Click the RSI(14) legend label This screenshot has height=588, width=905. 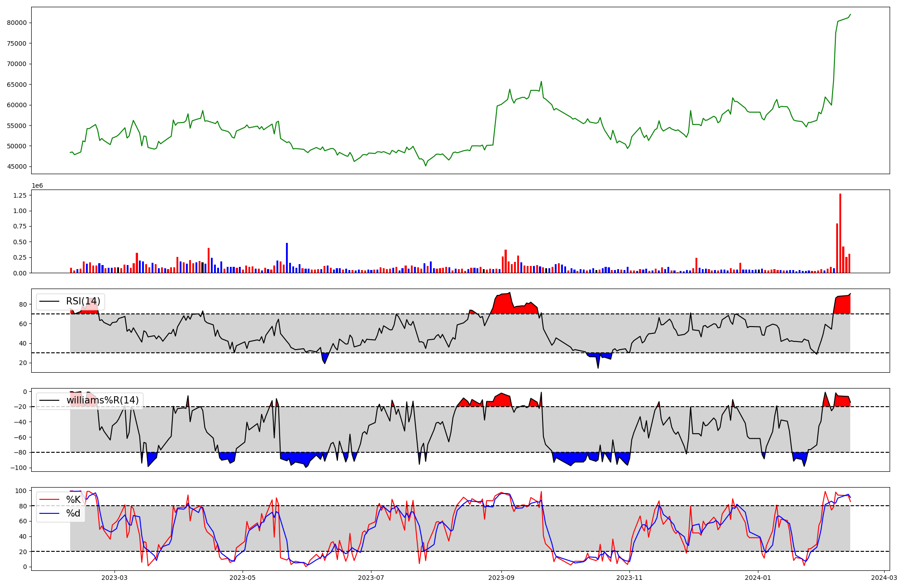[83, 301]
